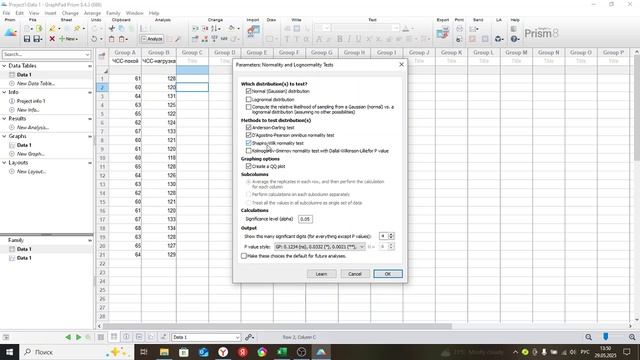
Task: Click the link sheets chain icon in the bottom bar
Action: [249, 337]
